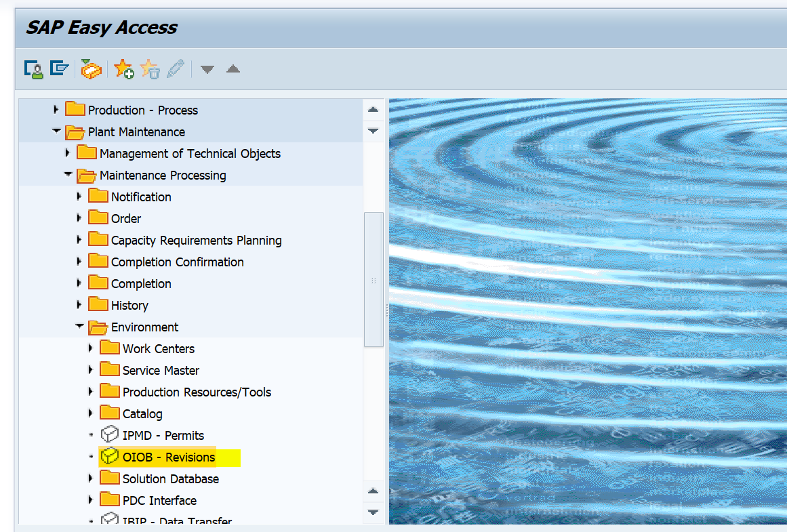
Task: Click the top scroll-down arrow of tree
Action: pyautogui.click(x=373, y=131)
